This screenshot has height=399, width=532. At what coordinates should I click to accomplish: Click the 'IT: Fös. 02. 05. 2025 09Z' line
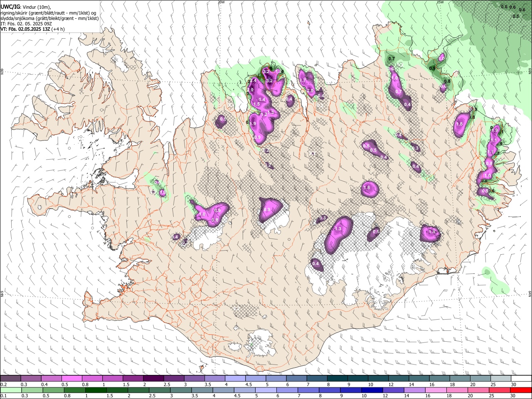click(x=26, y=24)
